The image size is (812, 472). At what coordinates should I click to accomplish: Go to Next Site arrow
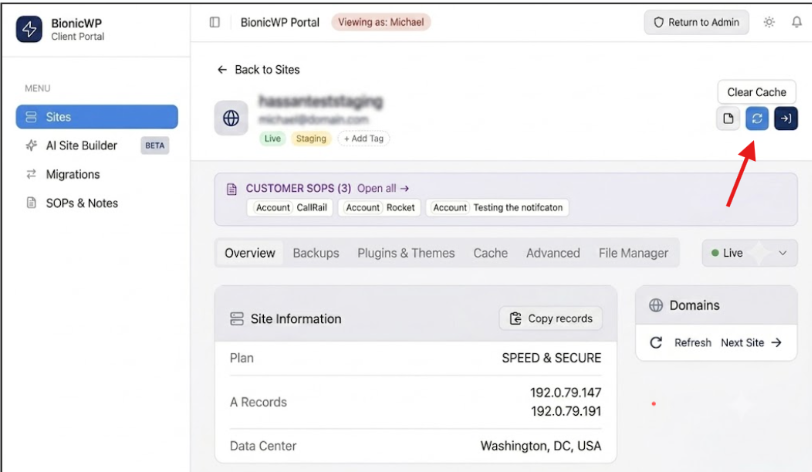751,342
